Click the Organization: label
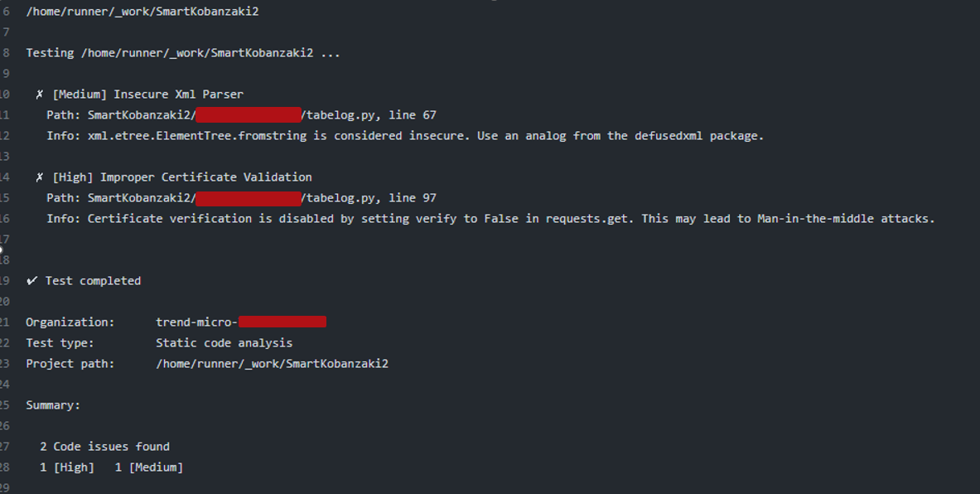This screenshot has width=980, height=494. [70, 322]
